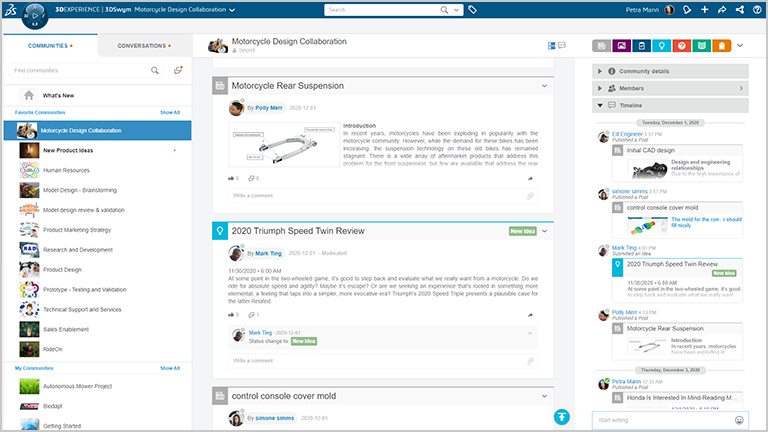Click the Find communities search field
The image size is (768, 432).
[x=78, y=71]
